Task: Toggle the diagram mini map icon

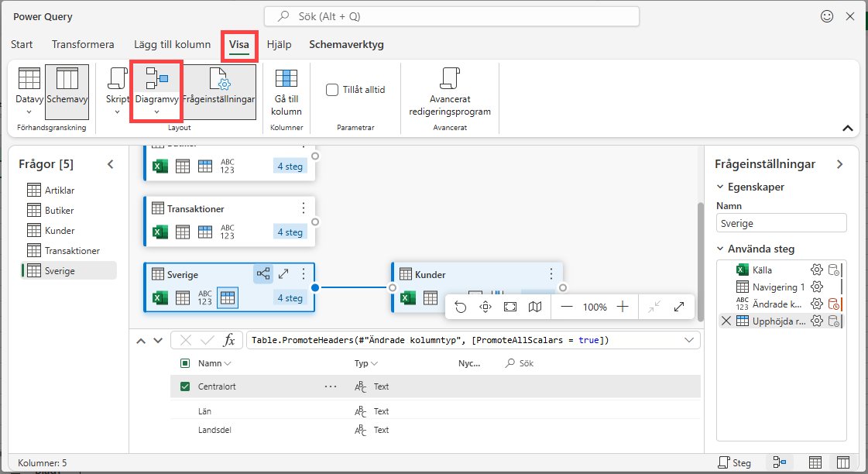Action: tap(535, 307)
